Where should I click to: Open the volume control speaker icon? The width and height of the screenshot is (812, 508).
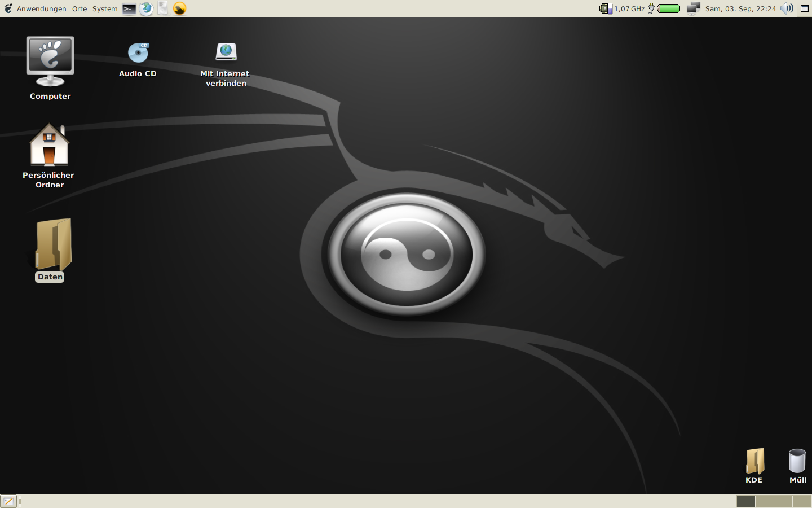click(x=787, y=8)
